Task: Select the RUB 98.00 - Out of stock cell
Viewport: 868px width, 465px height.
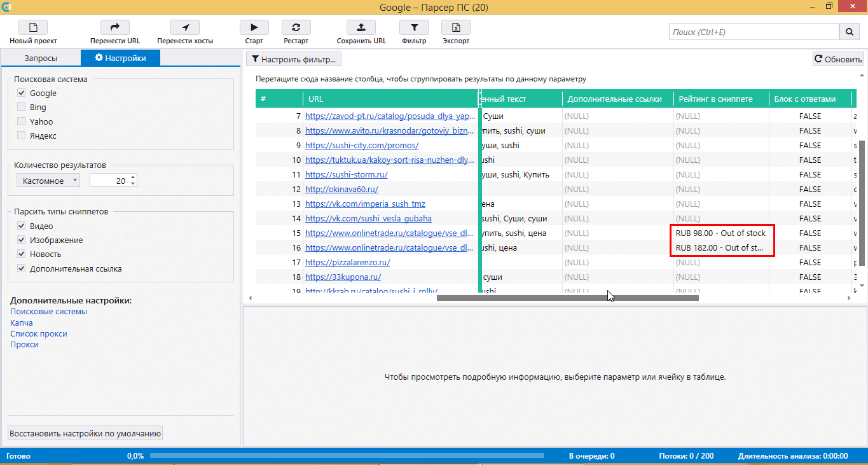Action: point(721,233)
